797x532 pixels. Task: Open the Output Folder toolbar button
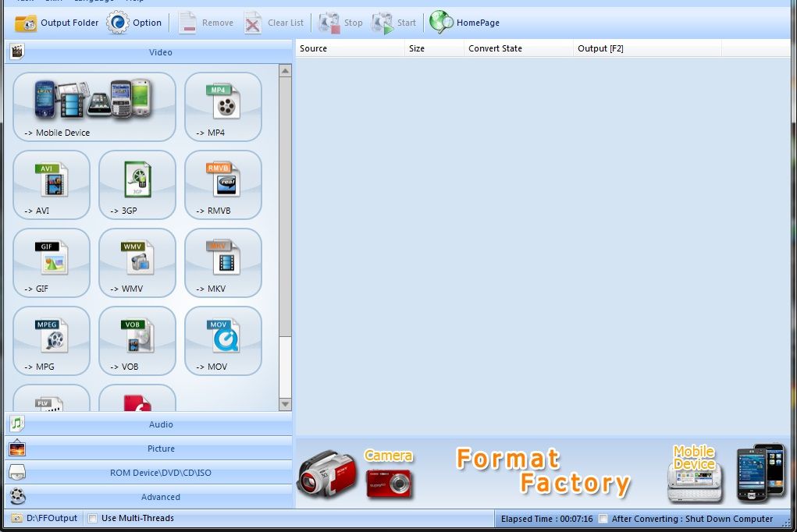point(56,23)
